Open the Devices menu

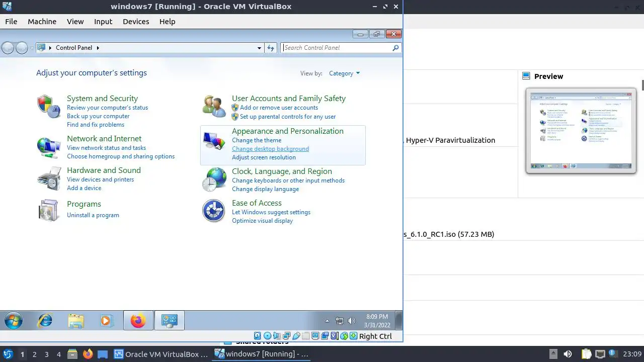click(x=136, y=22)
